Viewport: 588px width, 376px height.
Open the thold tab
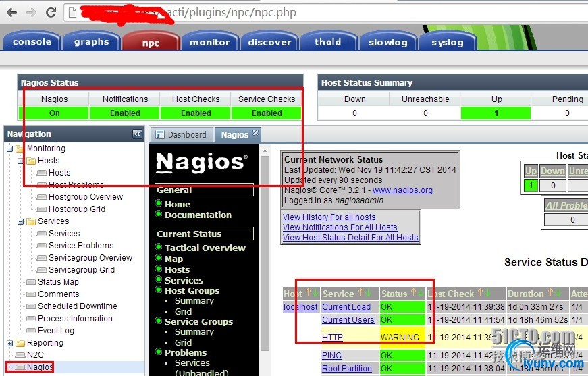pos(328,42)
